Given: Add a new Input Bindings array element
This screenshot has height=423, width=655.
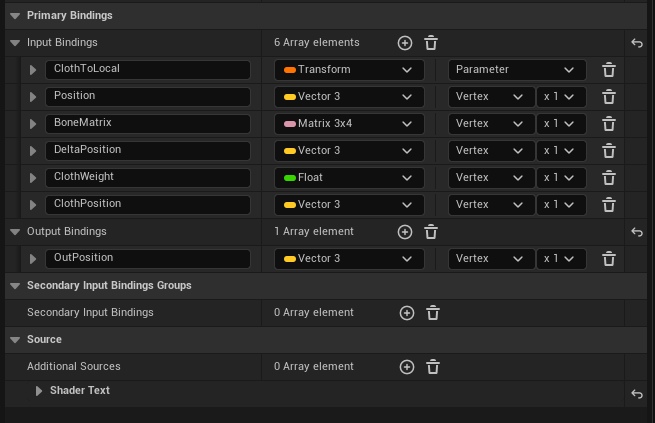Looking at the screenshot, I should (404, 43).
